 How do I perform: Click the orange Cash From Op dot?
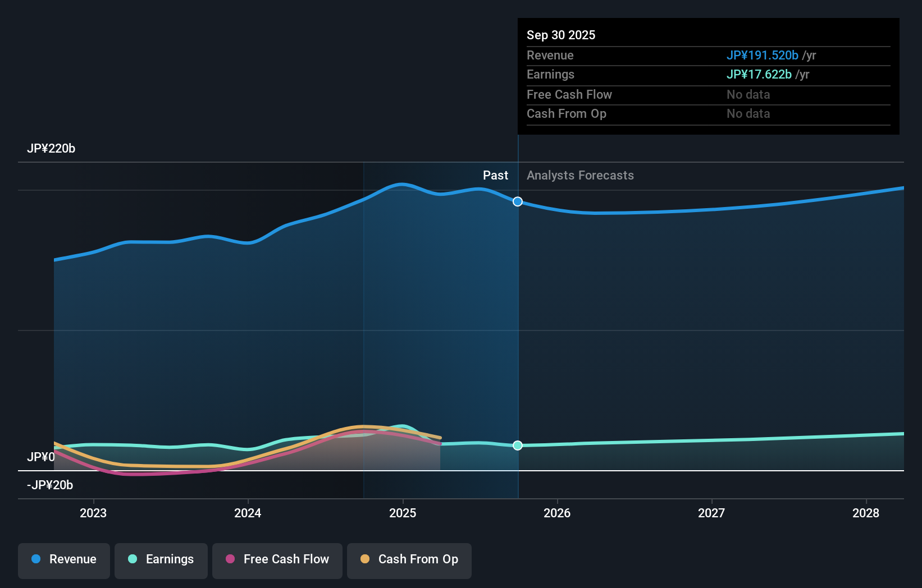coord(366,559)
